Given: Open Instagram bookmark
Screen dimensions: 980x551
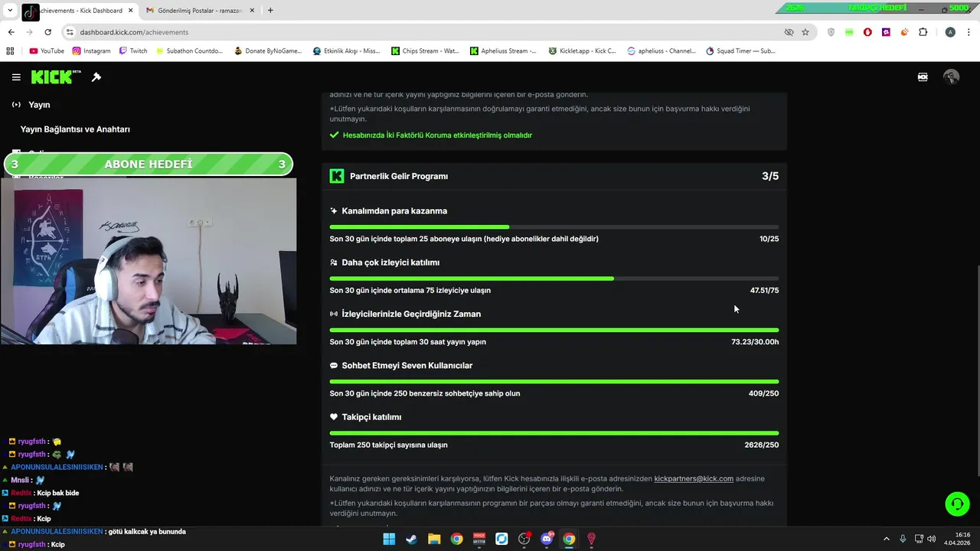Looking at the screenshot, I should pyautogui.click(x=91, y=51).
